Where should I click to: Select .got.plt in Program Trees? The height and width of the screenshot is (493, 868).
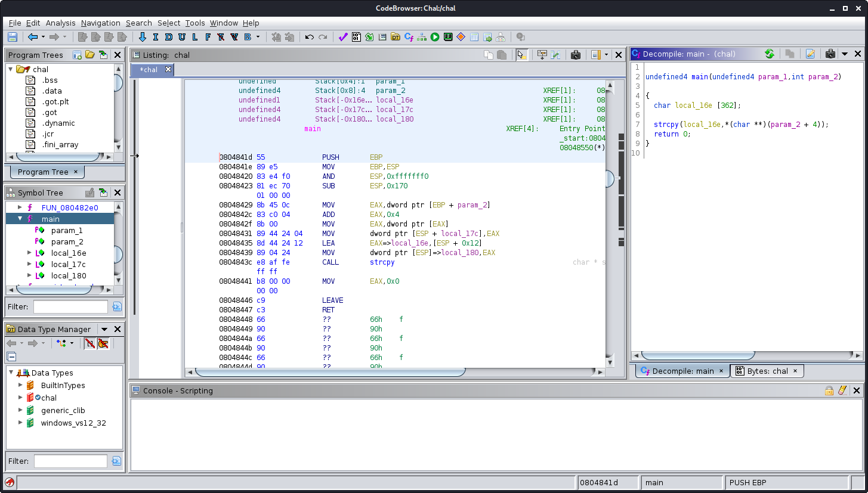(55, 101)
